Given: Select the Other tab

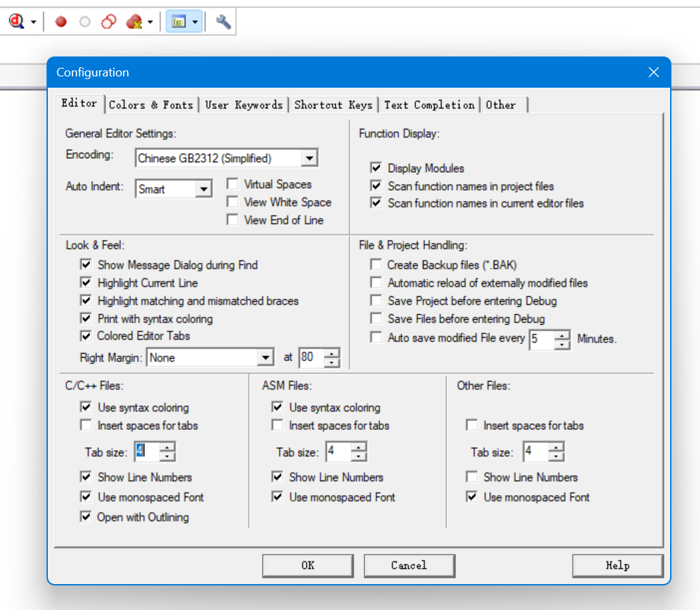Looking at the screenshot, I should [x=504, y=105].
